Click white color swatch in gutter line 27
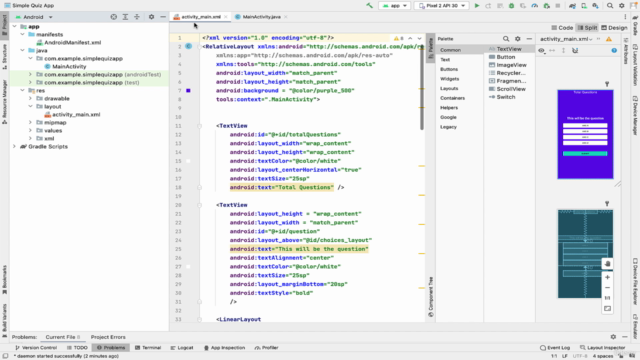 click(188, 267)
